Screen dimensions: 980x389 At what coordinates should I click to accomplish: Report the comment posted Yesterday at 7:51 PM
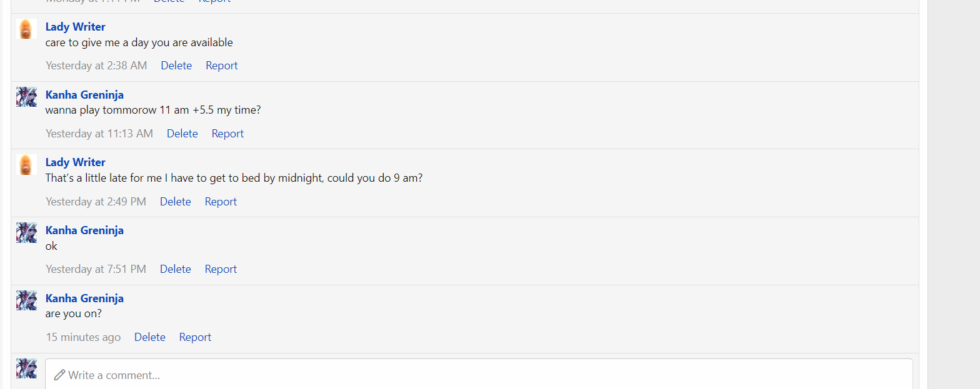[x=221, y=269]
